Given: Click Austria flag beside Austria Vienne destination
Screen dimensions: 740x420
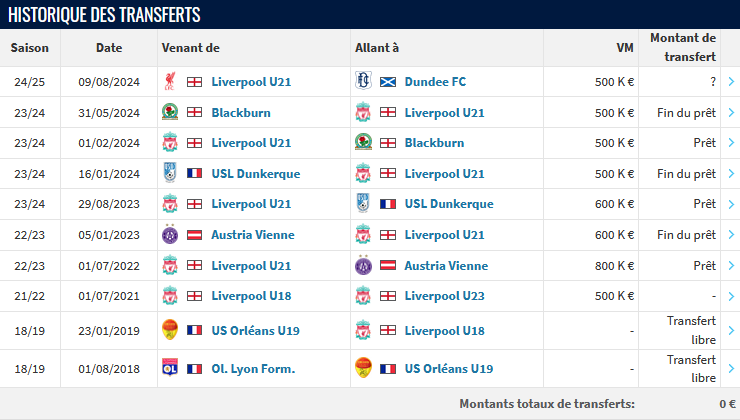Looking at the screenshot, I should click(x=388, y=266).
